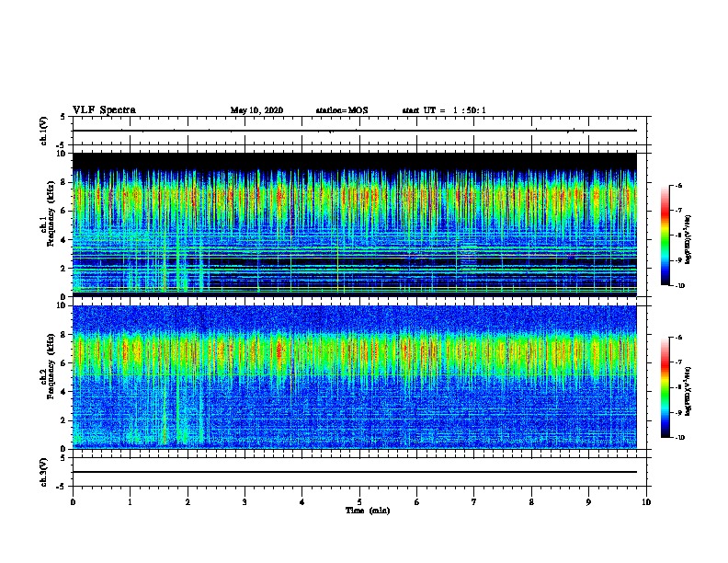Click the "5" tick on the time axis

click(x=359, y=501)
